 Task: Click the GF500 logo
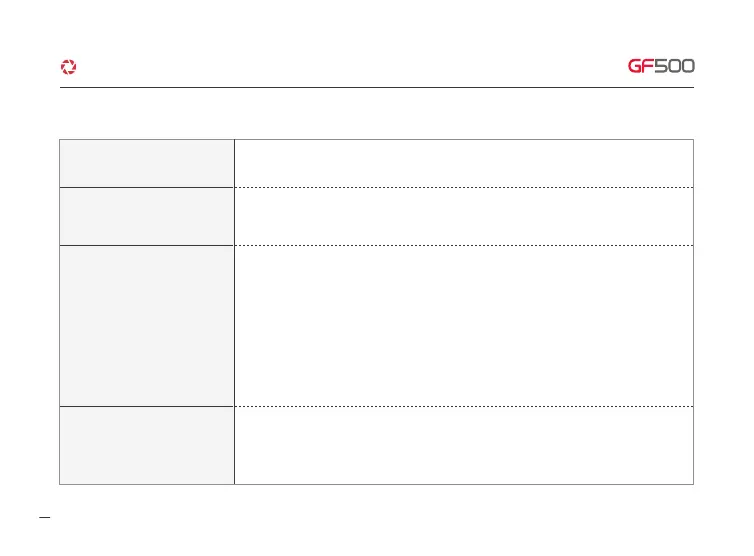(660, 67)
